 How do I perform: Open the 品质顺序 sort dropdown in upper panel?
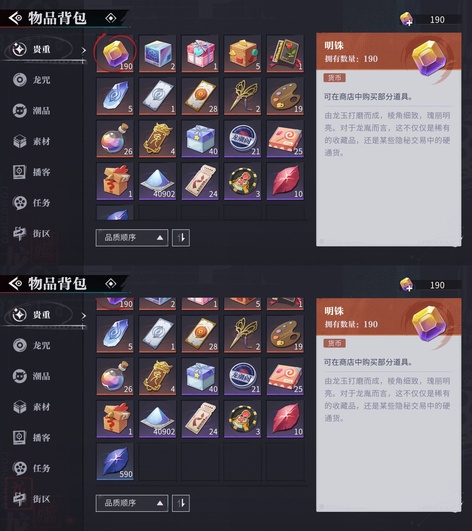pos(132,238)
